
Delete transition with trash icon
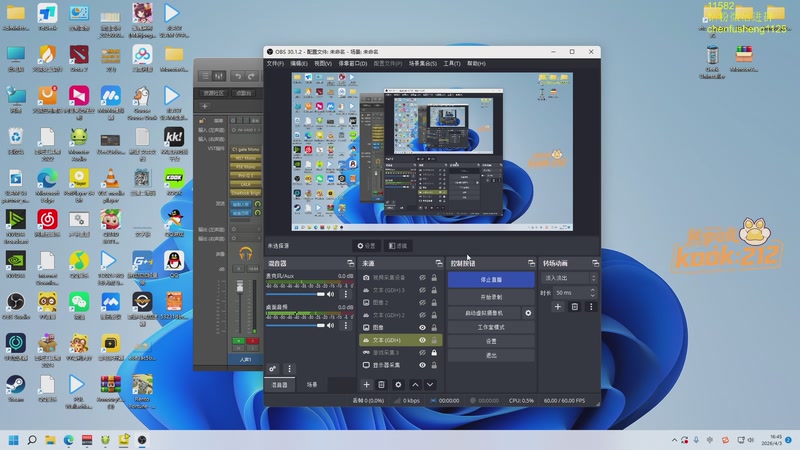pyautogui.click(x=574, y=307)
